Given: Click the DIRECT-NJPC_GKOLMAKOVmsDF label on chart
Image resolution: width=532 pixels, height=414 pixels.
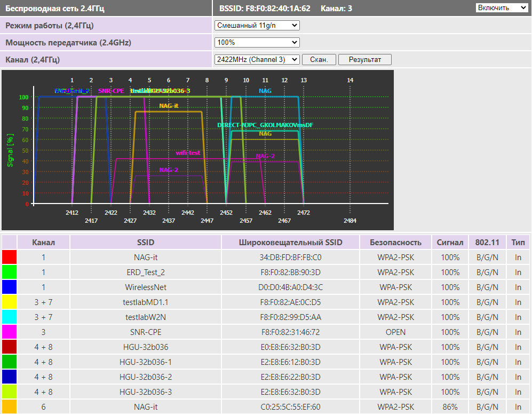Looking at the screenshot, I should pos(265,125).
